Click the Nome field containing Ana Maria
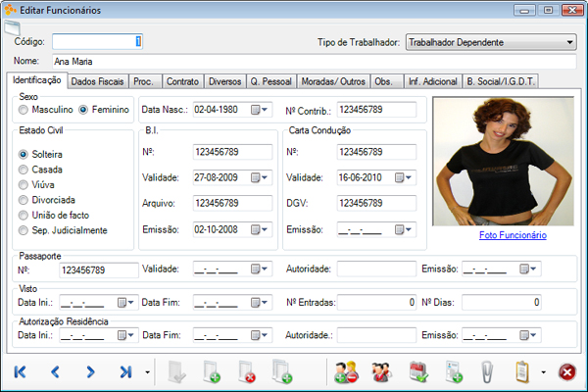 click(314, 62)
